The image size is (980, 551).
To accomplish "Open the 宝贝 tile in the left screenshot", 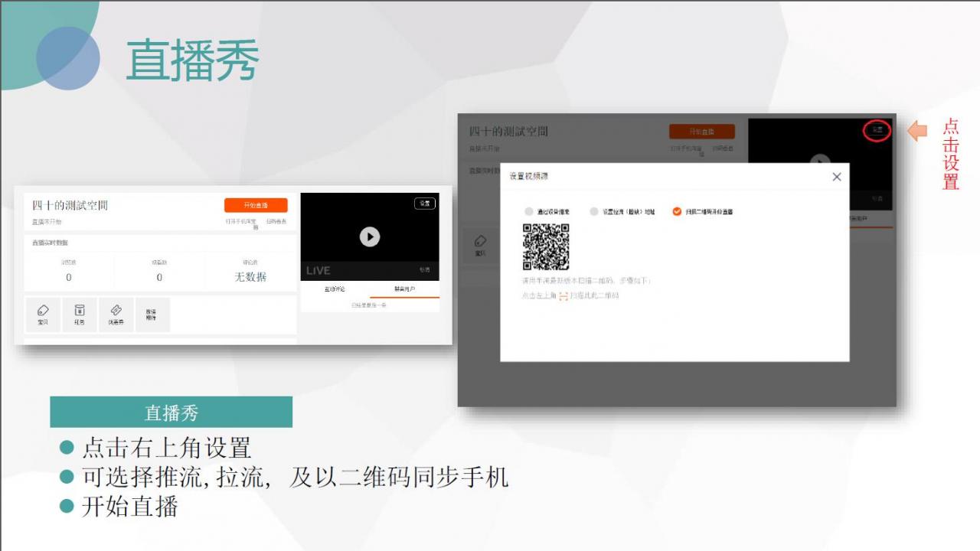I will click(x=43, y=315).
